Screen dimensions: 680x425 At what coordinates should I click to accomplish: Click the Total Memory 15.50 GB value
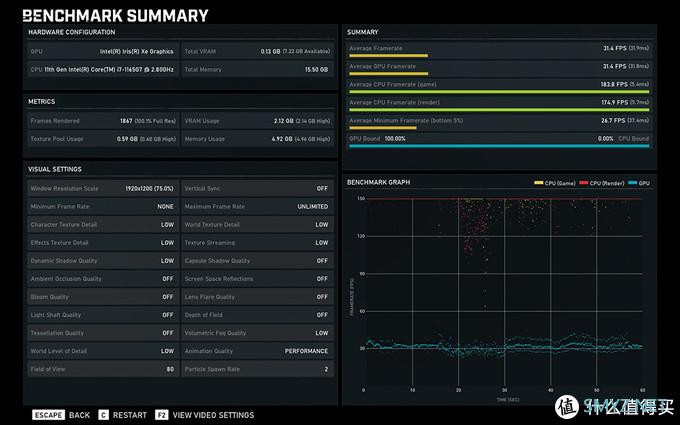[x=316, y=69]
